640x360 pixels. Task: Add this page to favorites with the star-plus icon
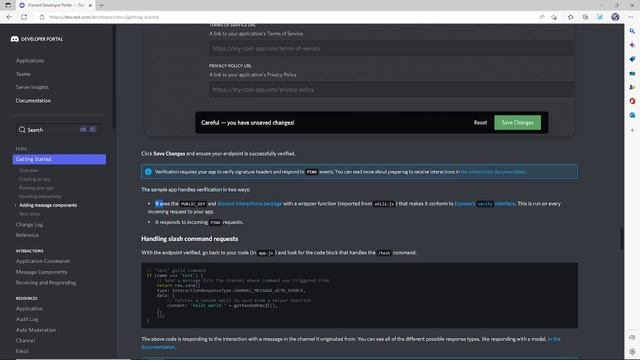[554, 17]
